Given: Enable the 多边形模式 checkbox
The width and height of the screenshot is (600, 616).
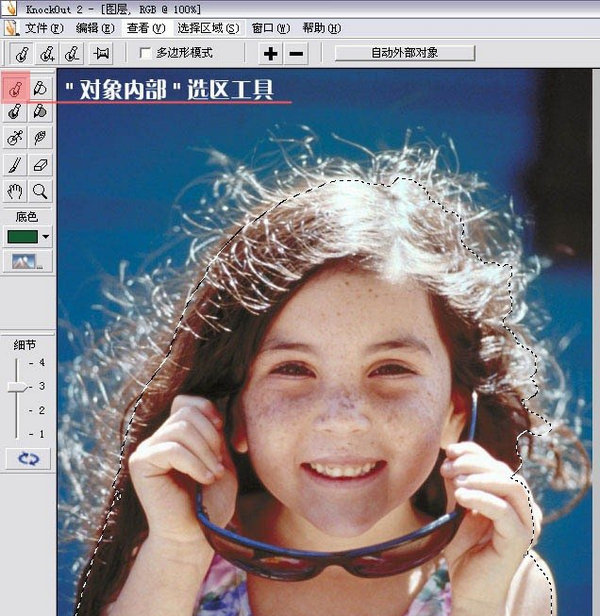Looking at the screenshot, I should pos(145,53).
